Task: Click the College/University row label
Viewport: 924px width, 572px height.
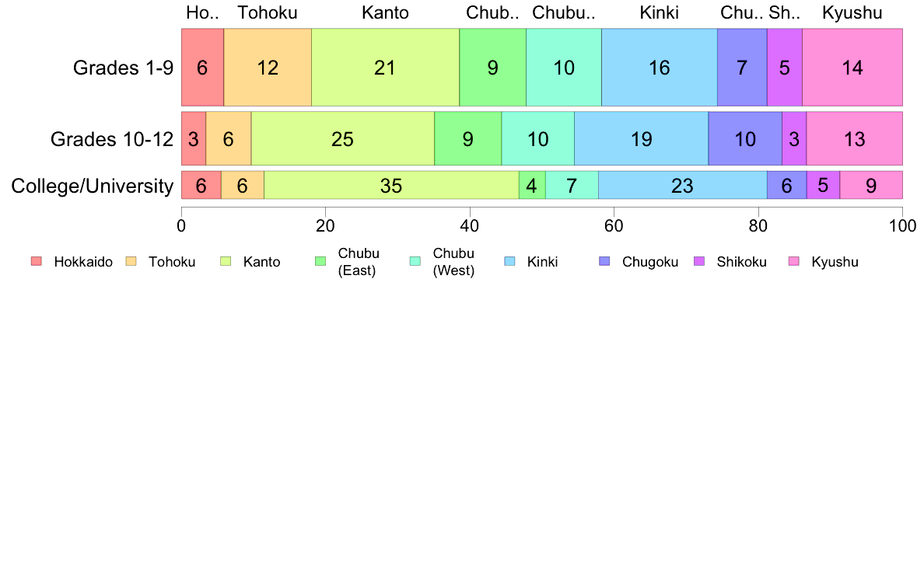Action: coord(93,187)
